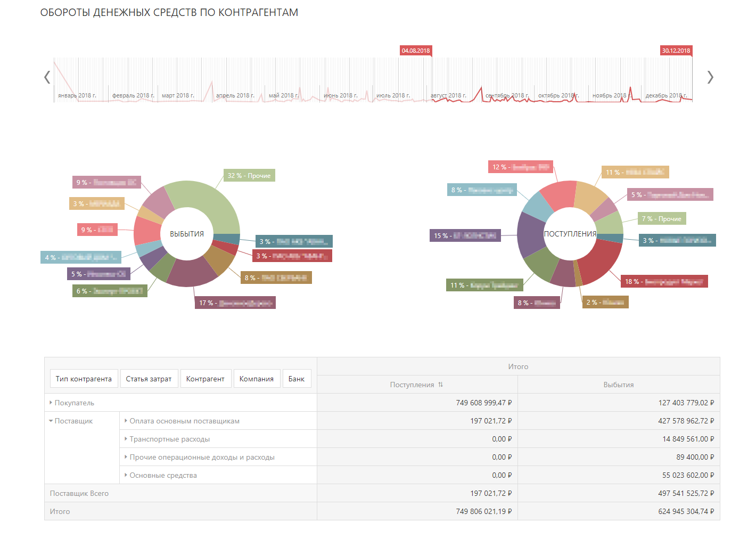The height and width of the screenshot is (555, 756).
Task: Expand the Транспортные расходы row
Action: [x=126, y=439]
